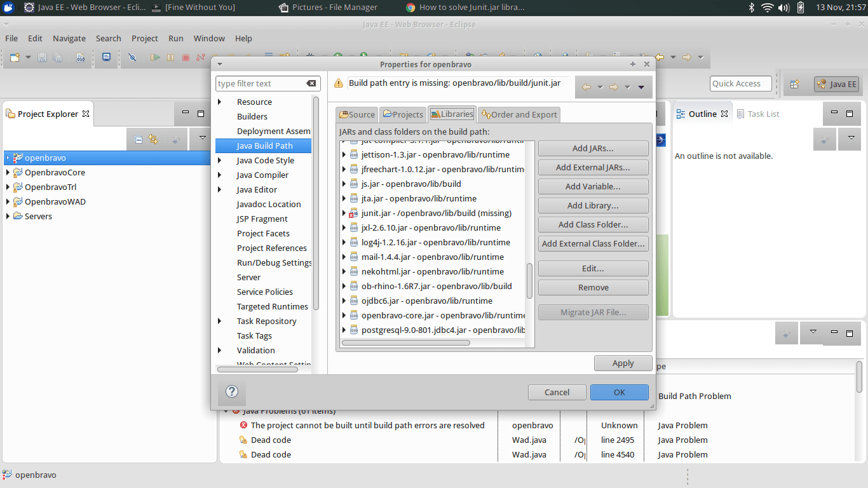Image resolution: width=868 pixels, height=488 pixels.
Task: Click the Add External JARs button
Action: [x=593, y=167]
